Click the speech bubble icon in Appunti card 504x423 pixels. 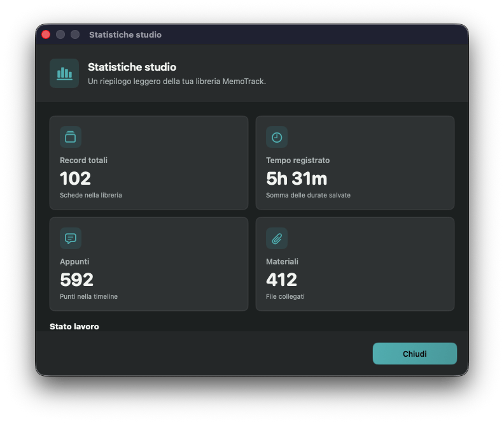click(71, 238)
